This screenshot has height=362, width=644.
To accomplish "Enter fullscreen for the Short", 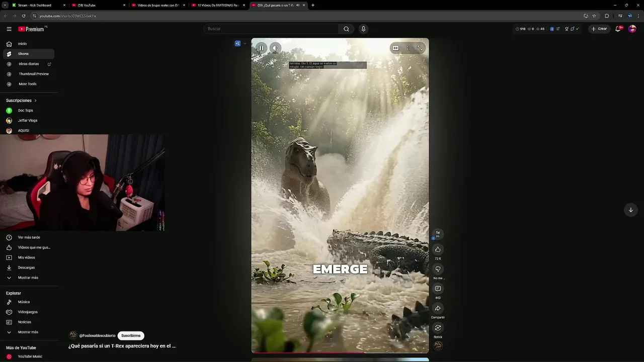I will click(x=420, y=48).
